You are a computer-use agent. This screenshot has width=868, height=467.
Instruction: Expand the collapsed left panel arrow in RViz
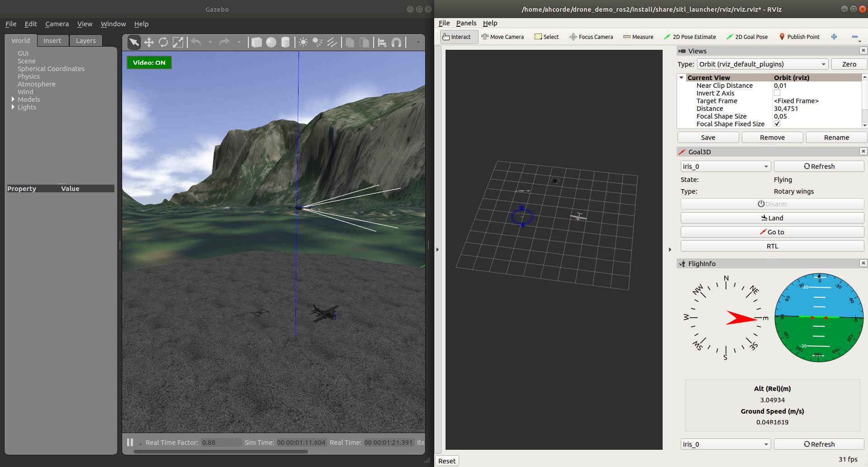click(x=437, y=249)
